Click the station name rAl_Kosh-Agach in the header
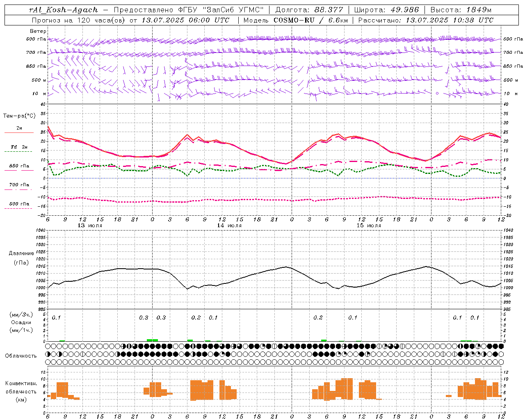Image resolution: width=525 pixels, height=420 pixels. coord(64,10)
